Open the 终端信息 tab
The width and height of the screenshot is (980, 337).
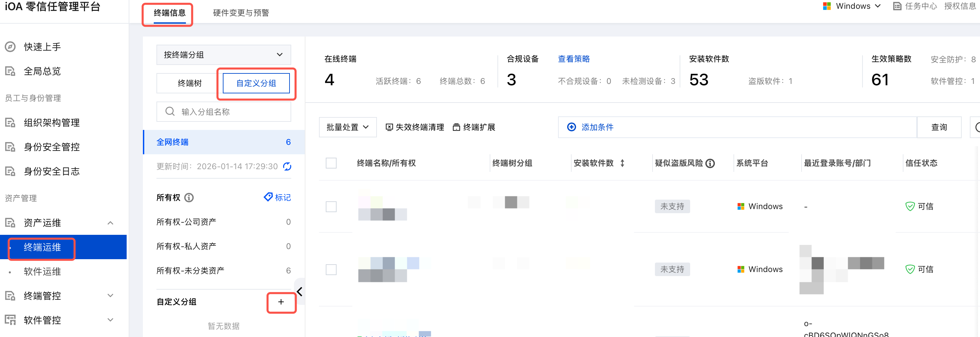(x=170, y=13)
